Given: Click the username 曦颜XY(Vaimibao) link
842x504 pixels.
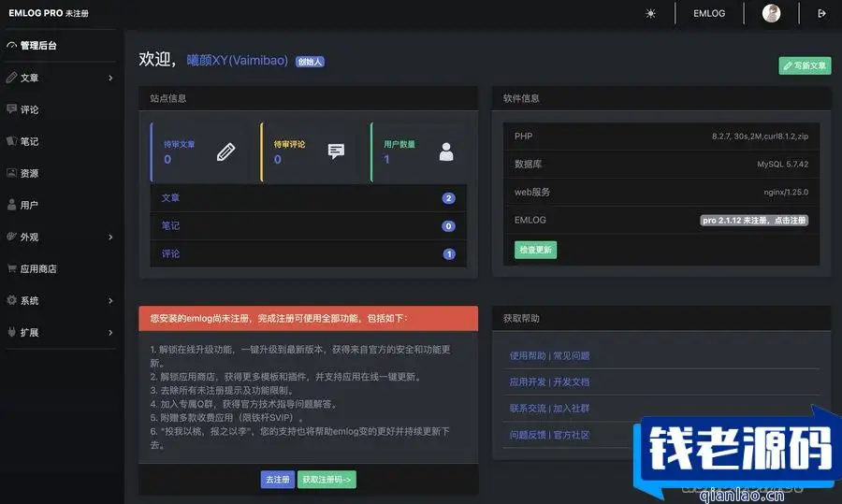Looking at the screenshot, I should (237, 60).
